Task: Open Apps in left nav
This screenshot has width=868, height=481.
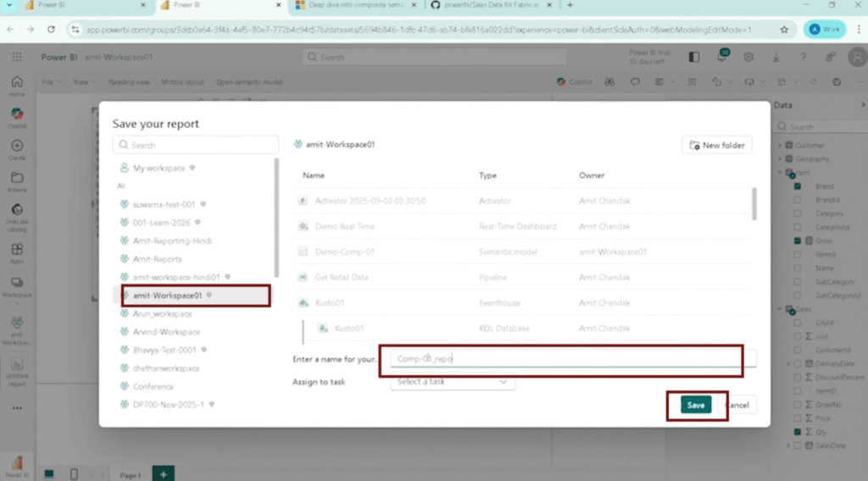Action: coord(17,253)
